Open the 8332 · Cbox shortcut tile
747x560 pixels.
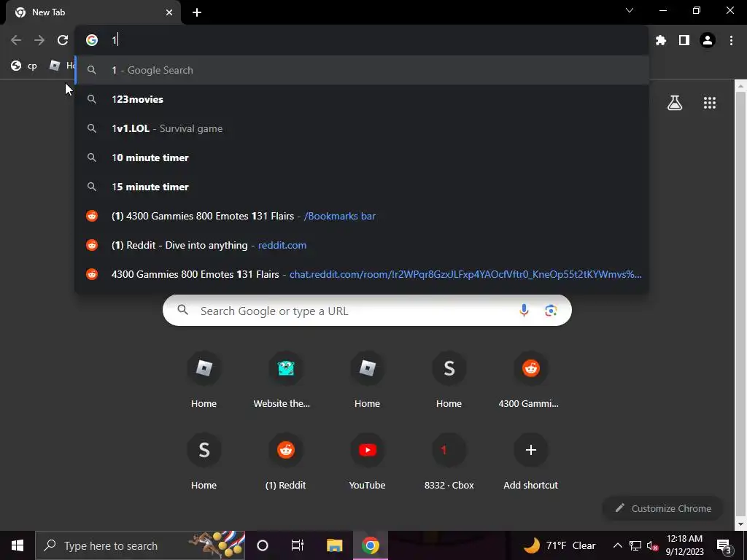point(449,462)
